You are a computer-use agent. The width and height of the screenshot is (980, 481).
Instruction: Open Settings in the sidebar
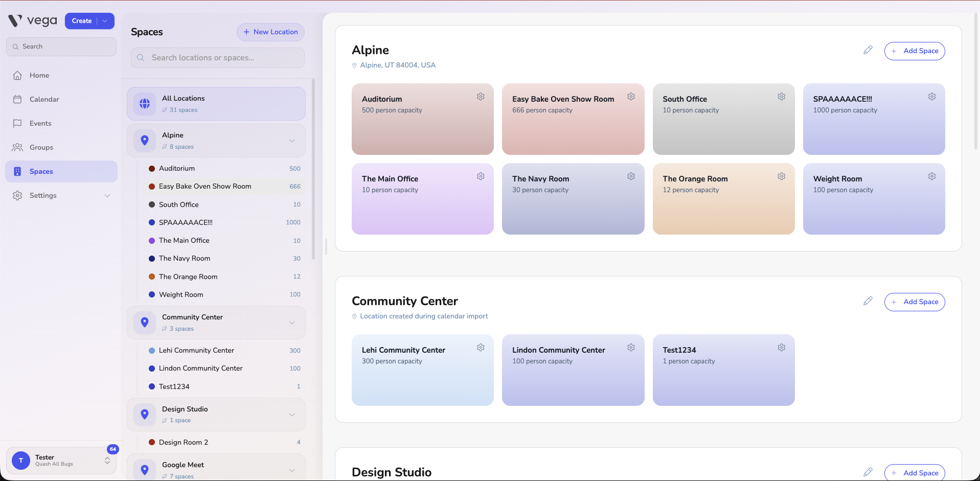coord(61,196)
